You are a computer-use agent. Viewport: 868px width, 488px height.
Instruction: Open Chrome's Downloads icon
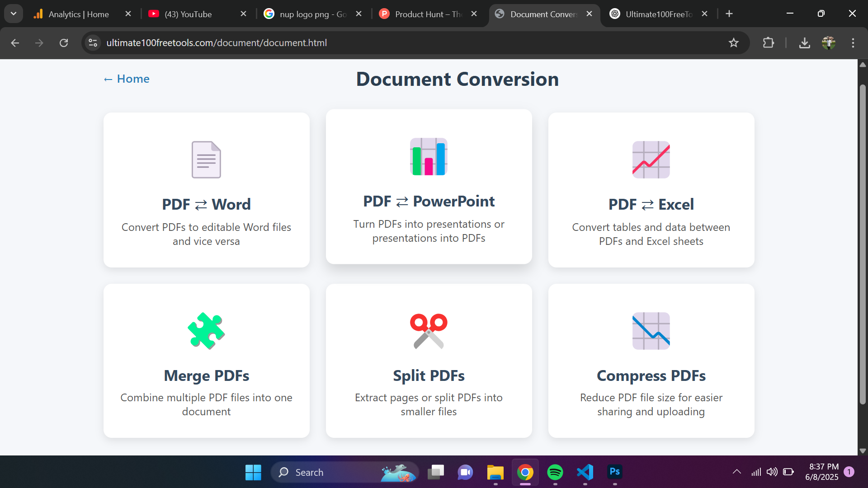[x=805, y=43]
